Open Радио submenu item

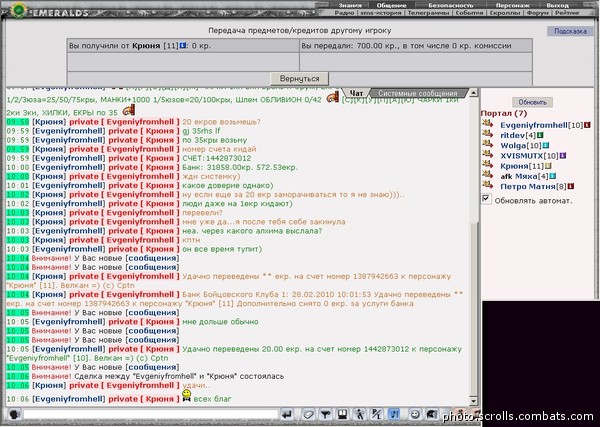pos(344,13)
